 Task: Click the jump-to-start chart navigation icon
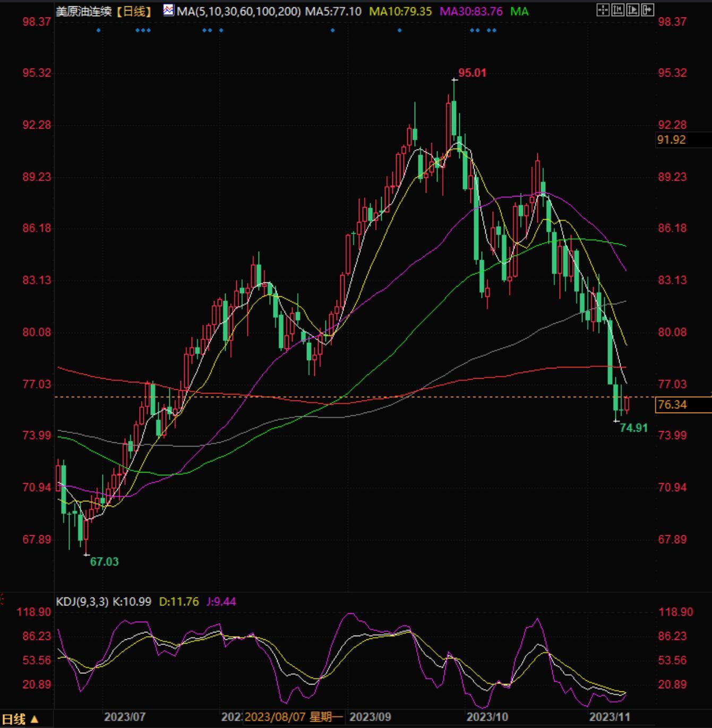(x=617, y=10)
